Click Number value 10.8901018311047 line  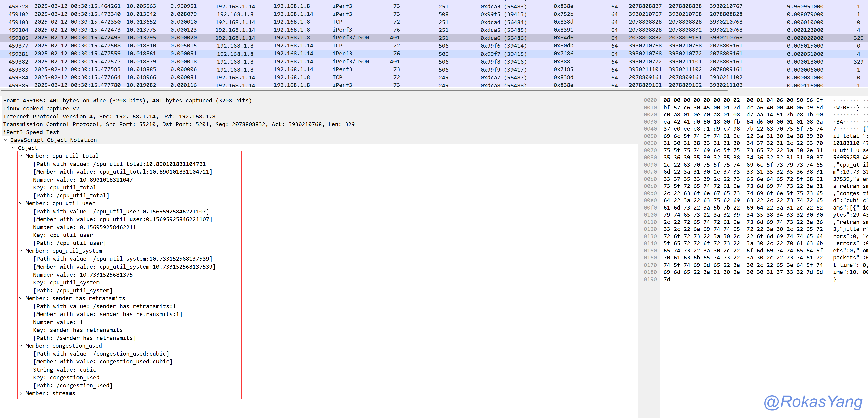(83, 180)
